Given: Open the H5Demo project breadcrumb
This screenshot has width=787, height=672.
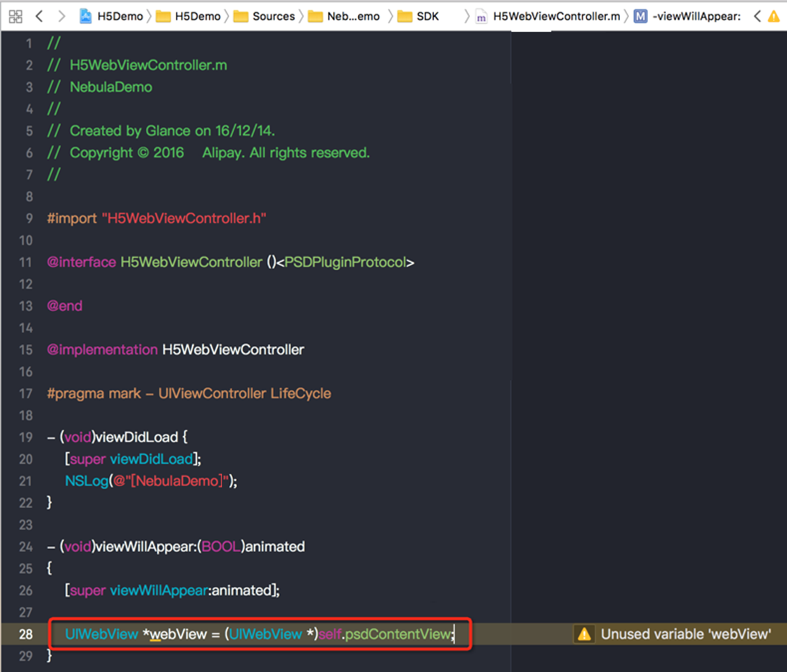Looking at the screenshot, I should pos(111,16).
